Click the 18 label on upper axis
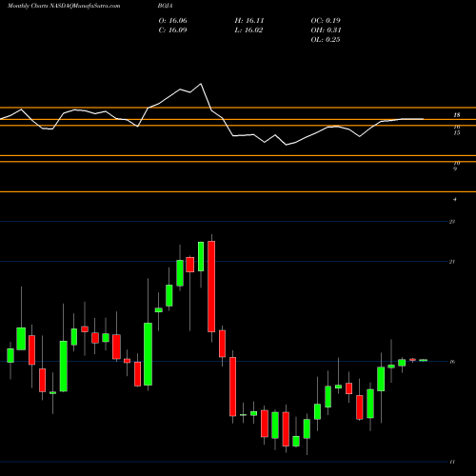The image size is (476, 476). [457, 115]
